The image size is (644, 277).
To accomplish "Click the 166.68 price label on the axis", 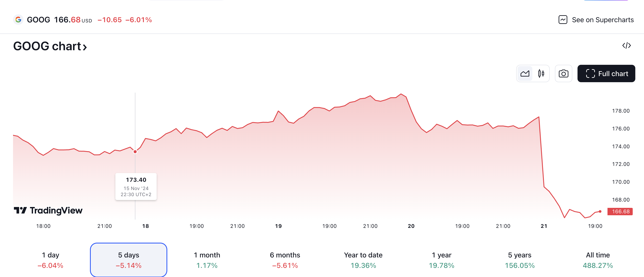I will coord(620,211).
